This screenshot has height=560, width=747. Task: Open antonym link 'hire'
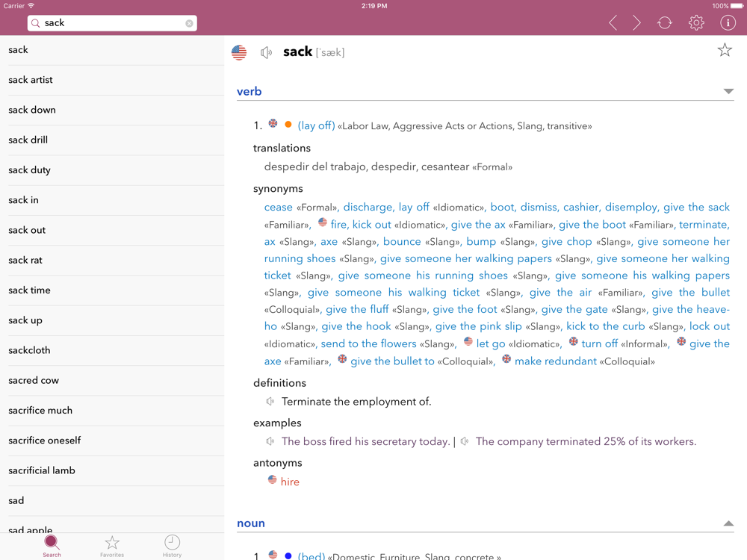point(290,482)
